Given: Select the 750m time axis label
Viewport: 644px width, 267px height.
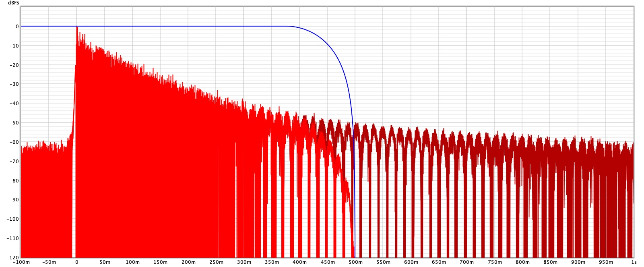Looking at the screenshot, I should [x=495, y=262].
